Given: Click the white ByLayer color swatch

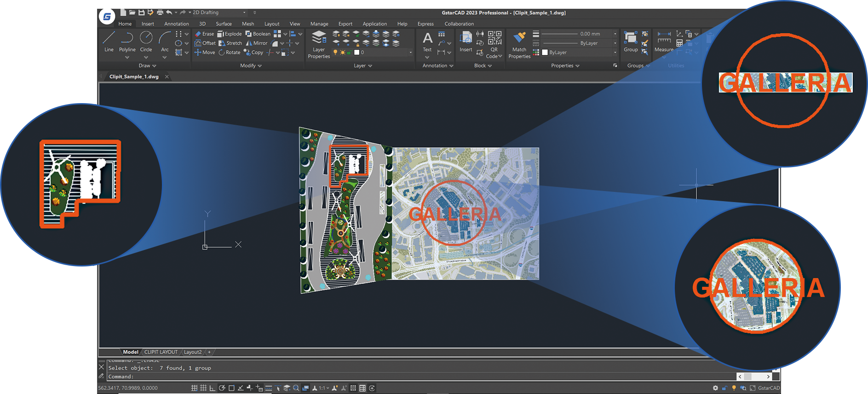Looking at the screenshot, I should tap(545, 52).
